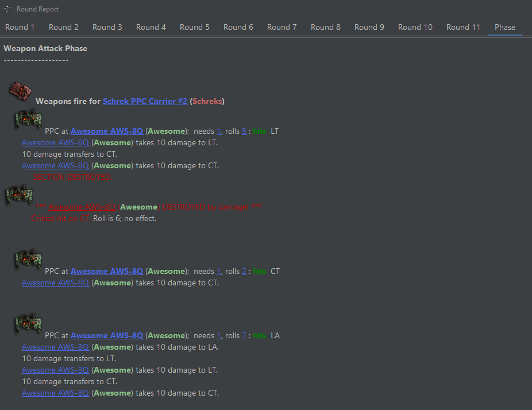
Task: Click the Schrek PPC Carrier unit icon
Action: (x=20, y=91)
